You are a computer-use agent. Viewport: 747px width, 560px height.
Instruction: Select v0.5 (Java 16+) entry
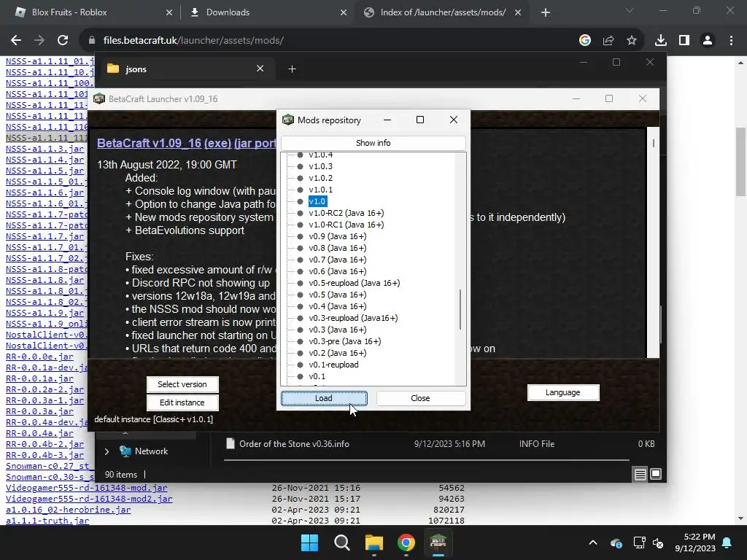pyautogui.click(x=338, y=295)
